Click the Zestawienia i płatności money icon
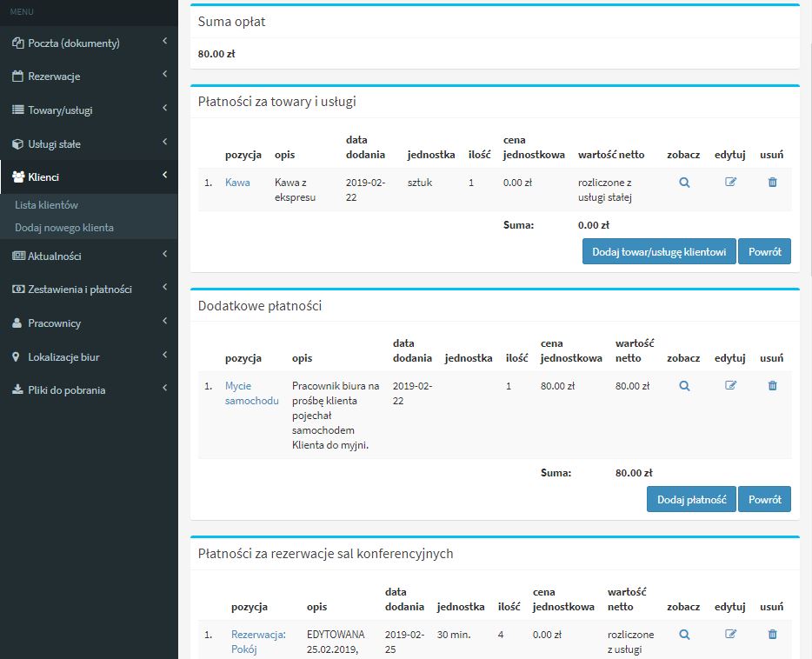The width and height of the screenshot is (812, 659). click(x=18, y=289)
